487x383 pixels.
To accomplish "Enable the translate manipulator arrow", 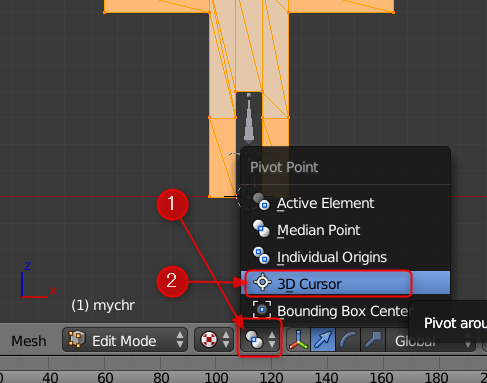I will [323, 340].
